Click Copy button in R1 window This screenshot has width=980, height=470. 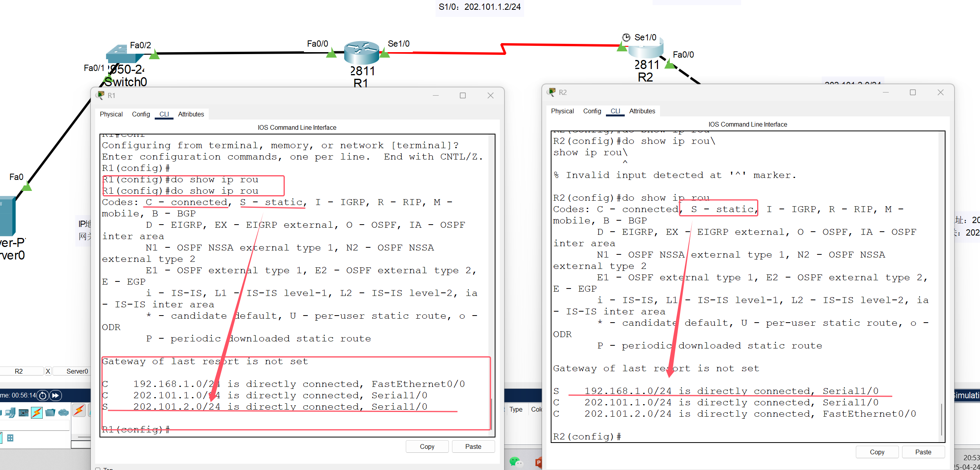[x=427, y=446]
